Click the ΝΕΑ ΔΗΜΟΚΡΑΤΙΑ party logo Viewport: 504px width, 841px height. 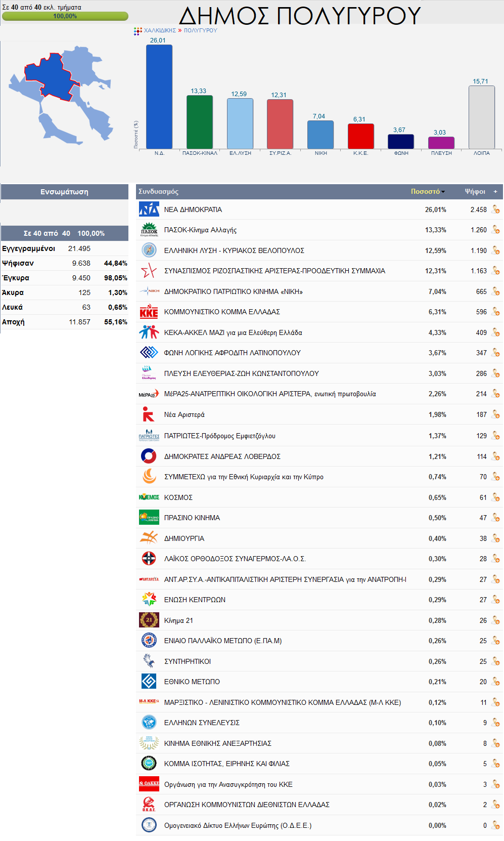point(149,209)
